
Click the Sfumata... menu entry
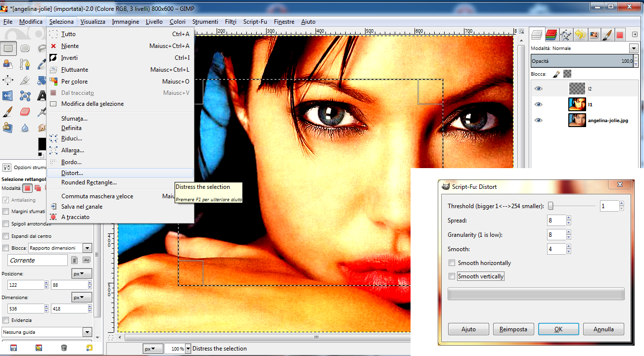[x=120, y=119]
